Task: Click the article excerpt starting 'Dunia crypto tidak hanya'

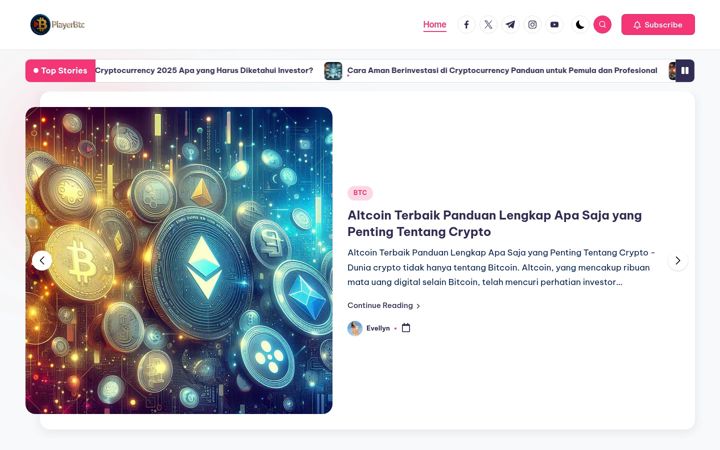Action: 501,267
